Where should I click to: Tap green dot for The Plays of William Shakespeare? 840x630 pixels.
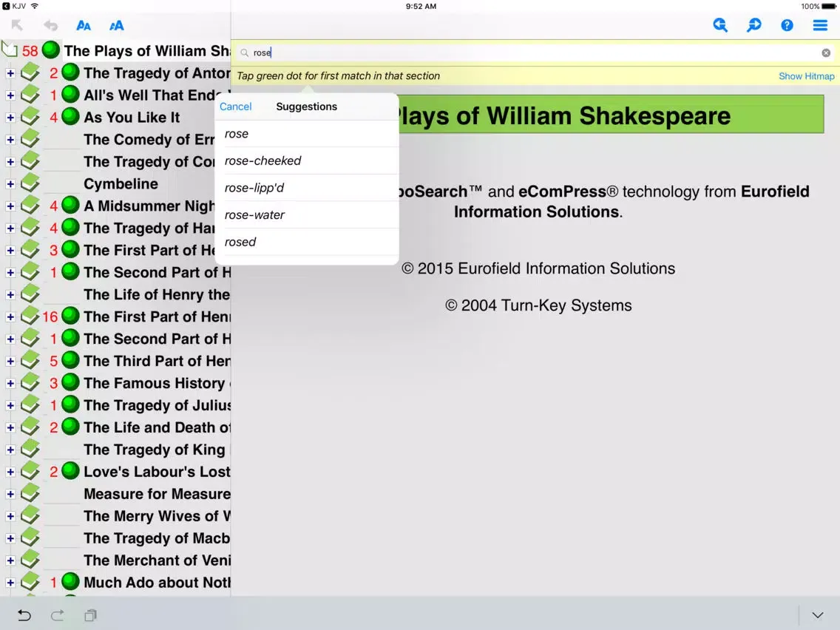[50, 50]
